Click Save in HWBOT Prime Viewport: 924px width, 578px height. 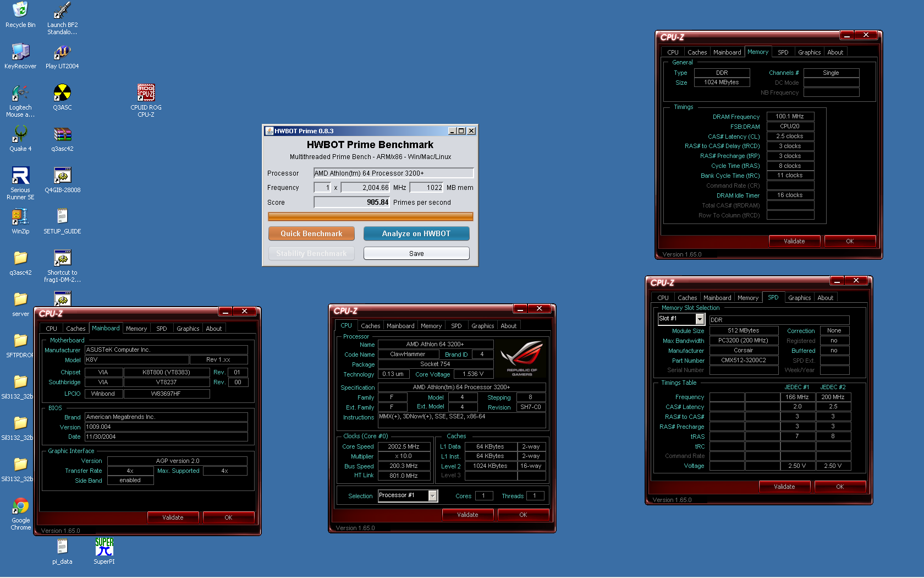(416, 254)
